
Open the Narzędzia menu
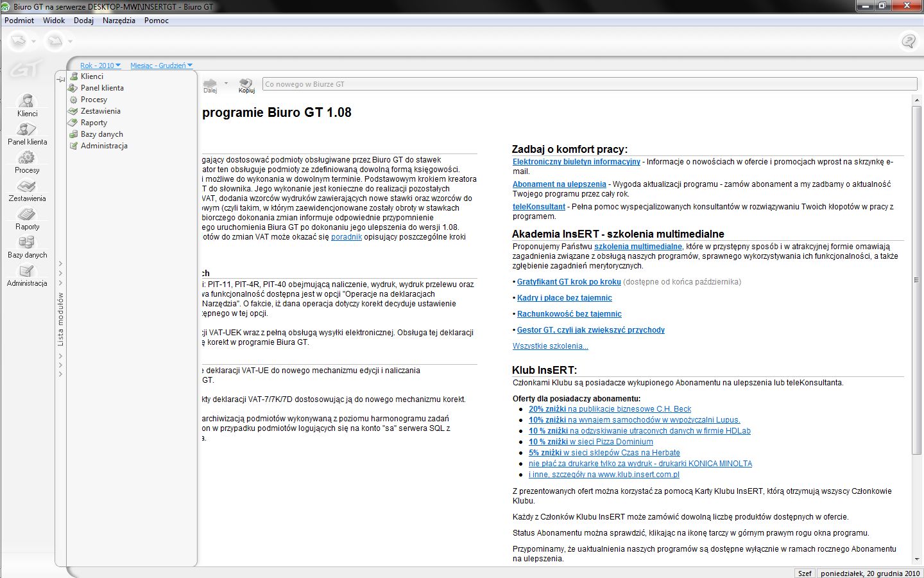[119, 21]
